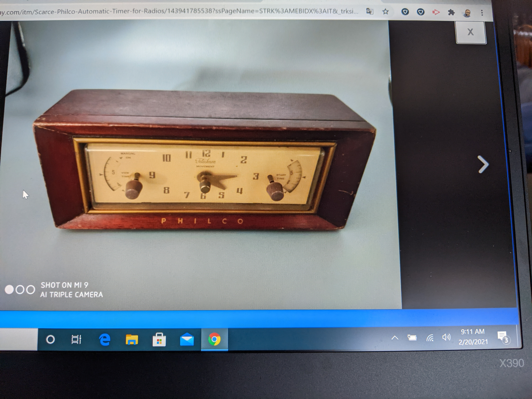
Task: Click the taskbar search box
Action: point(18,339)
